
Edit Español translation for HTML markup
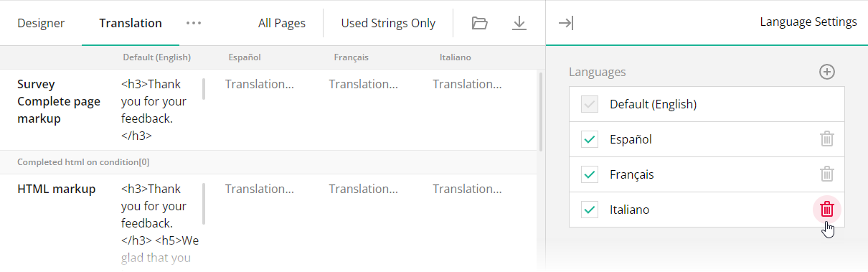pyautogui.click(x=260, y=189)
